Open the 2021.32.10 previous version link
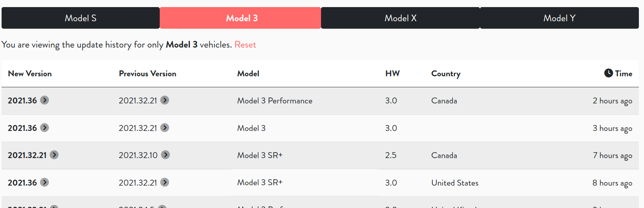This screenshot has height=208, width=644. point(138,155)
